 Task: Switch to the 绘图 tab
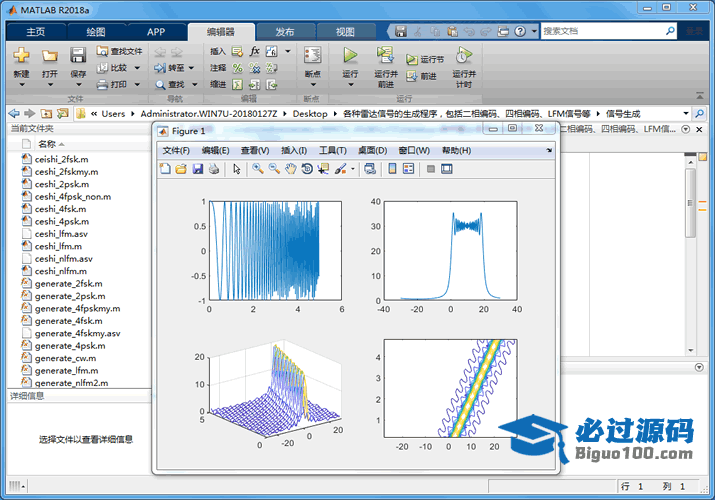(96, 31)
